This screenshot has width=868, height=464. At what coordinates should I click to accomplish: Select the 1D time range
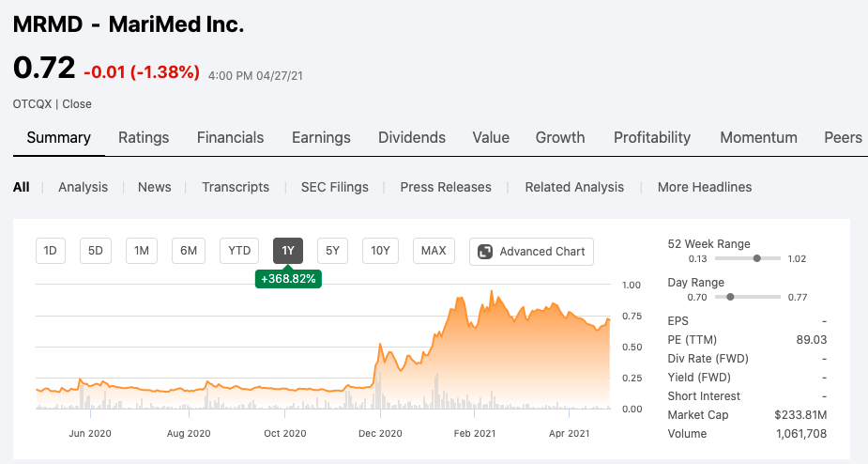pos(51,251)
